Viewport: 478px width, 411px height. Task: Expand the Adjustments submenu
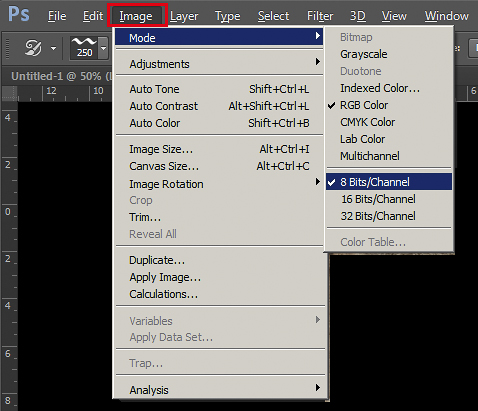(219, 64)
